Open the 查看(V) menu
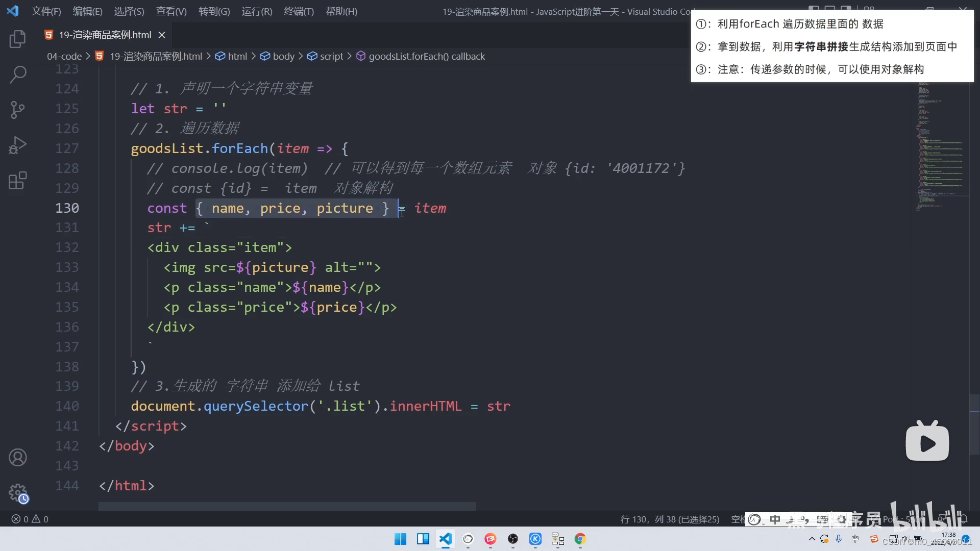980x551 pixels. pos(170,11)
